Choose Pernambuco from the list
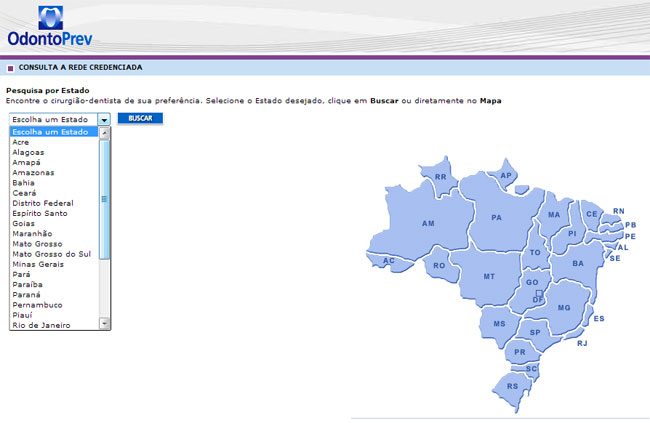The width and height of the screenshot is (650, 423). coord(54,305)
